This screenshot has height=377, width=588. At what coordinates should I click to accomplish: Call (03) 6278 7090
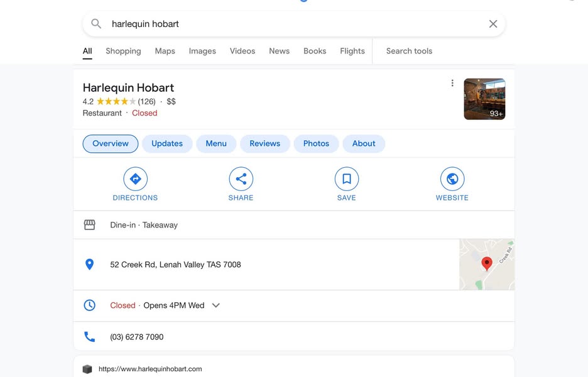[137, 337]
